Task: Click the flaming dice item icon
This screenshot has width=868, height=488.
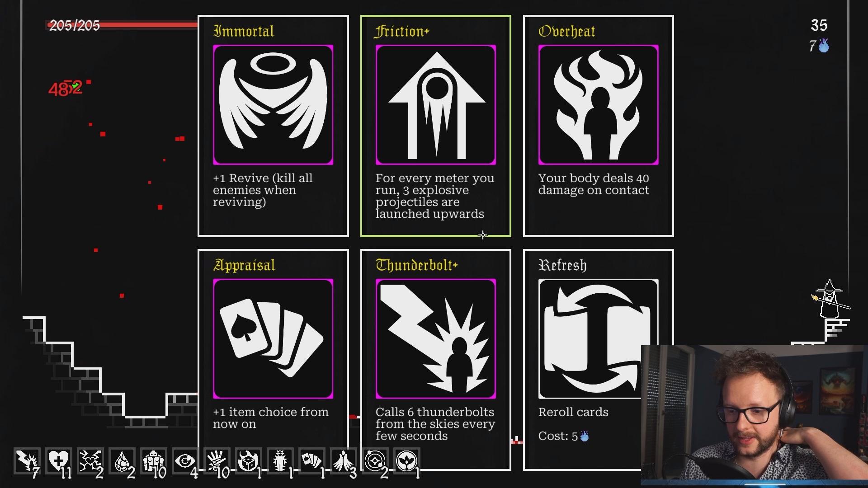Action: tap(249, 461)
